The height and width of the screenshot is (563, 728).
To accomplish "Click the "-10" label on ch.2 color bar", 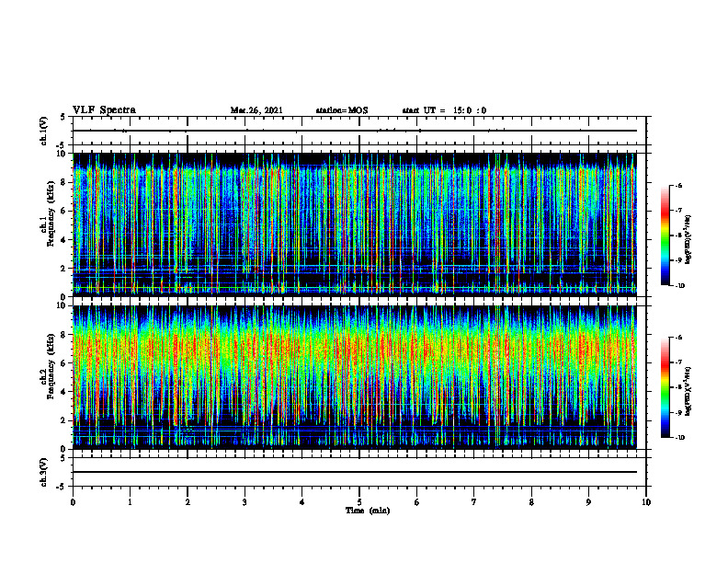I will (x=679, y=438).
